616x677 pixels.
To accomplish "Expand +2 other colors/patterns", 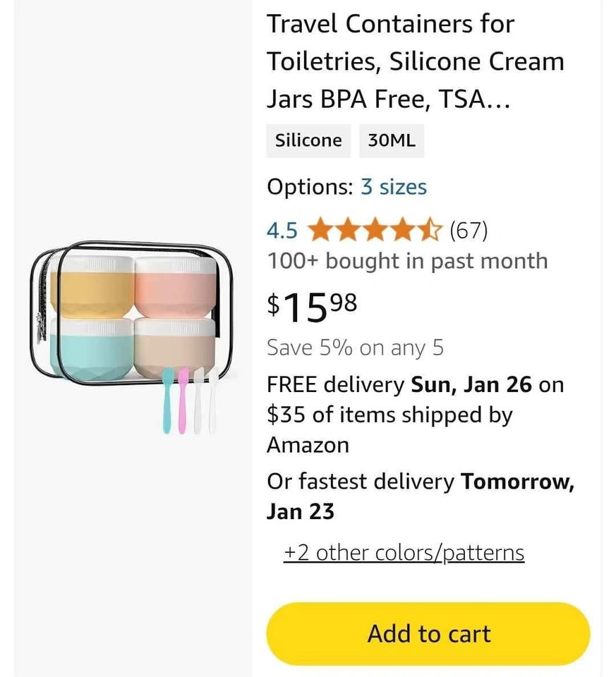I will click(404, 552).
